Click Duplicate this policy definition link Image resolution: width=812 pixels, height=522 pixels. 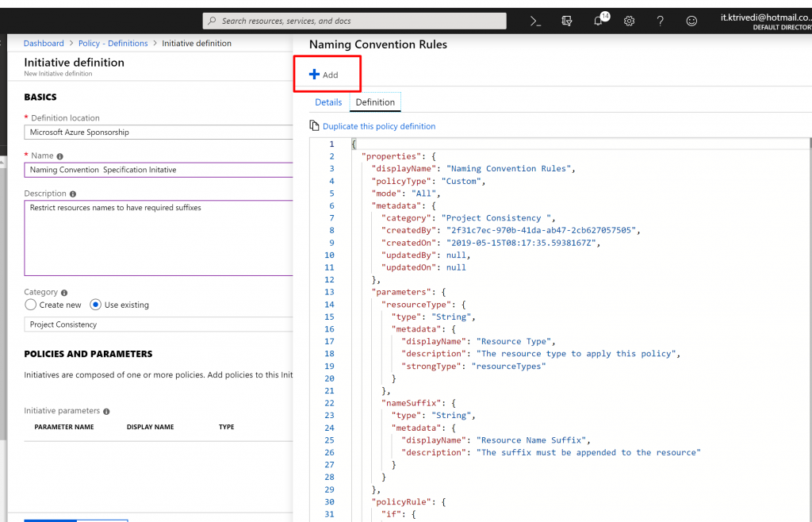378,126
